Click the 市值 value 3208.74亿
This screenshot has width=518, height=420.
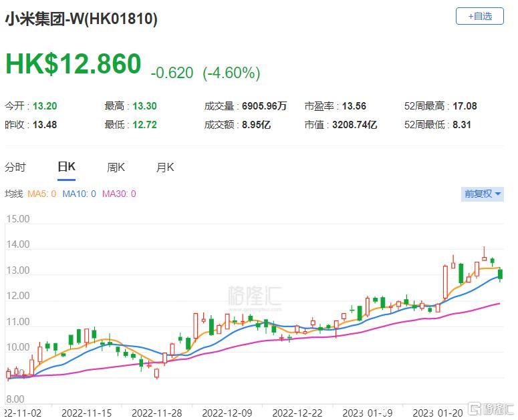(355, 125)
